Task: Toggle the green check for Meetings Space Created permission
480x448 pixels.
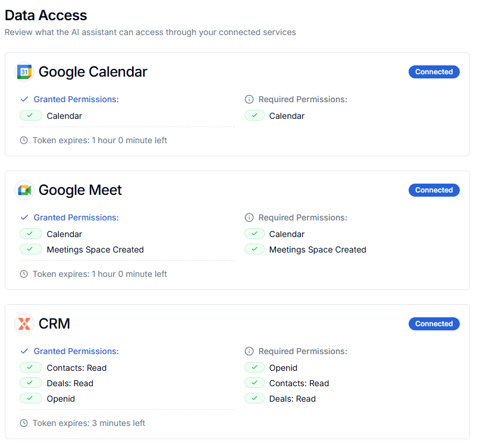Action: [31, 249]
